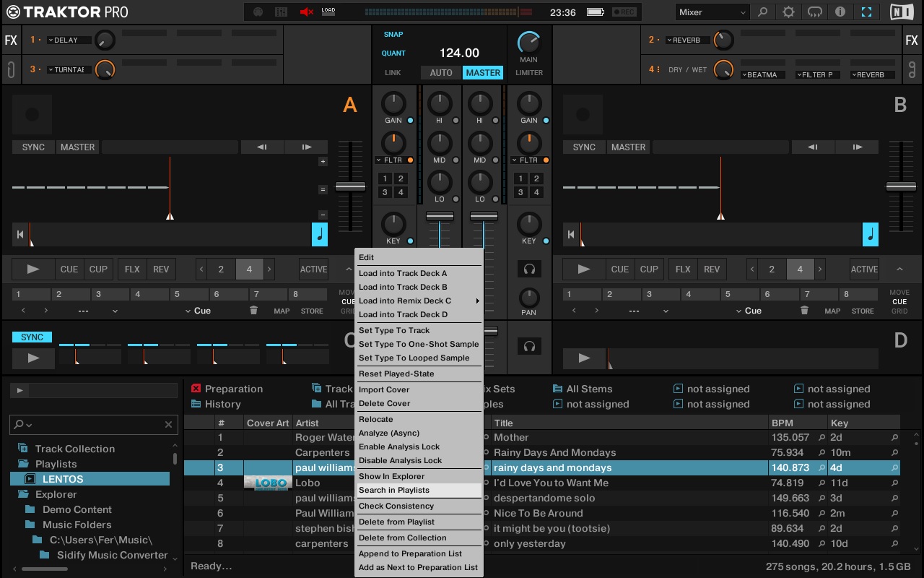924x578 pixels.
Task: Jump to track start on Deck B
Action: click(x=570, y=235)
